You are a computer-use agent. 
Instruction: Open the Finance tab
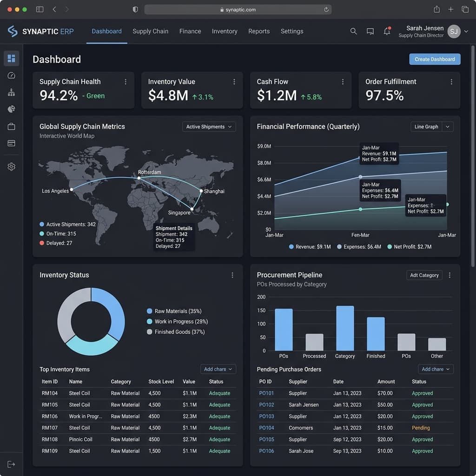tap(190, 31)
